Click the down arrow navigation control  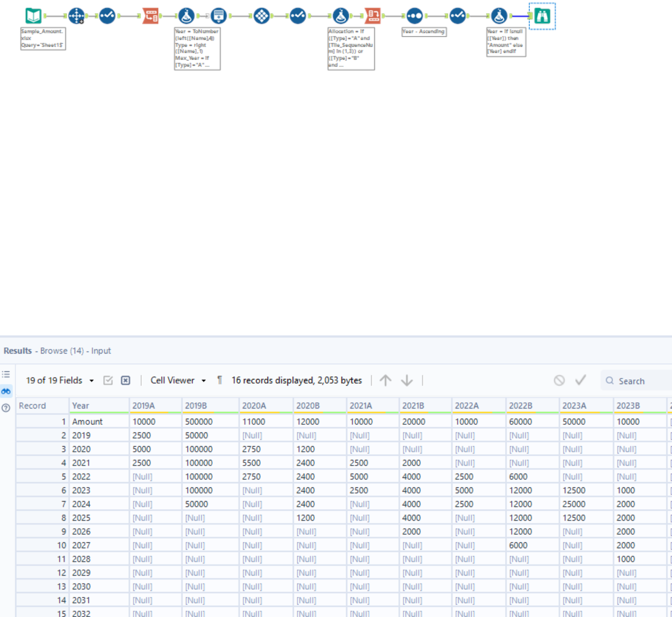point(407,380)
